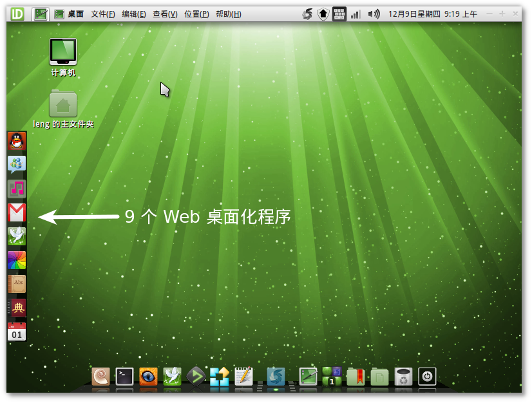532x403 pixels.
Task: Open the bookmarks folder in dock
Action: [x=356, y=377]
